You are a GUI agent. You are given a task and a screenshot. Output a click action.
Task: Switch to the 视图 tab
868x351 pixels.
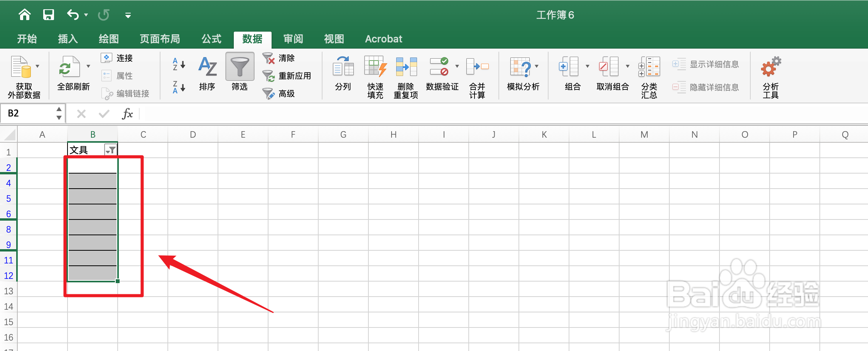[334, 39]
